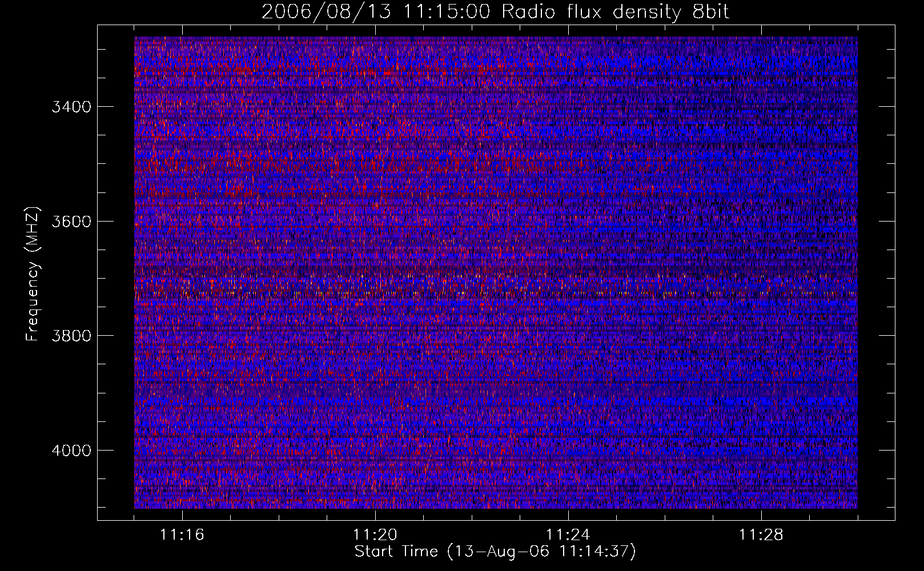Click the 11:28 time tick label
The width and height of the screenshot is (924, 571).
(x=761, y=535)
